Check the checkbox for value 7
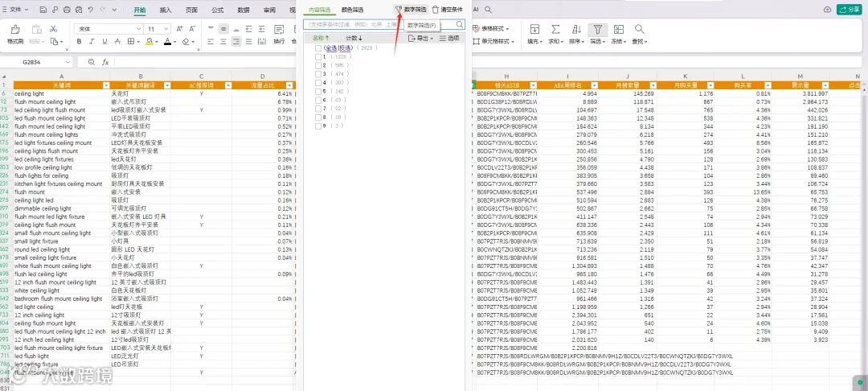This screenshot has height=391, width=868. point(317,109)
